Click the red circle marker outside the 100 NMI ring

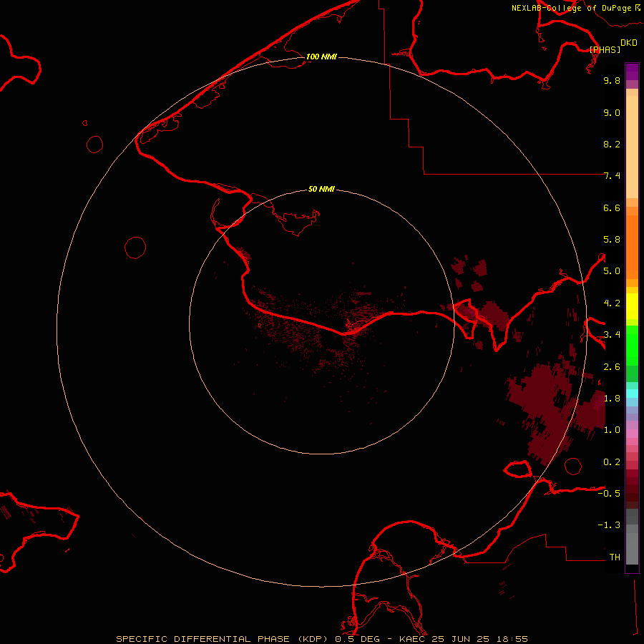[x=95, y=145]
